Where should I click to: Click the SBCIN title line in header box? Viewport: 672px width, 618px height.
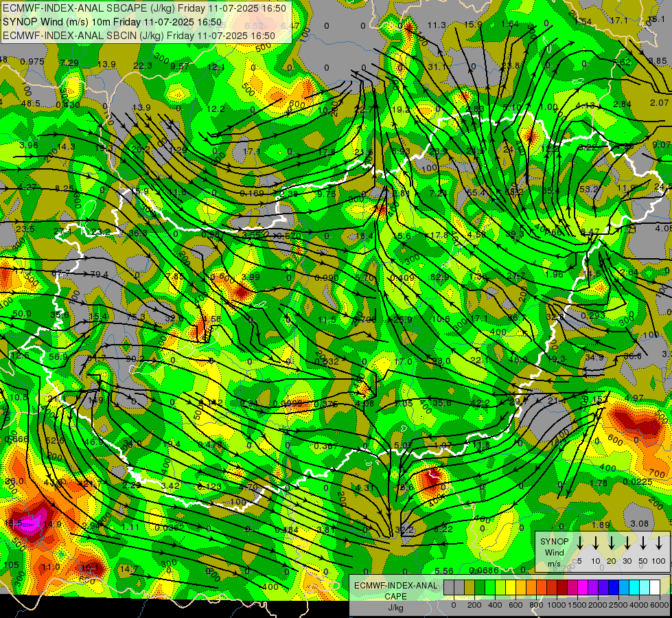click(x=139, y=36)
